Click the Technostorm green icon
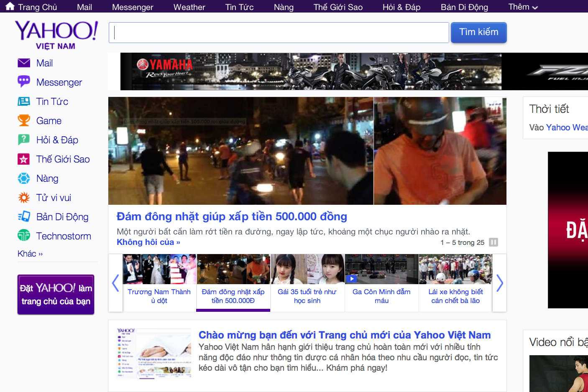Image resolution: width=588 pixels, height=392 pixels. (24, 236)
